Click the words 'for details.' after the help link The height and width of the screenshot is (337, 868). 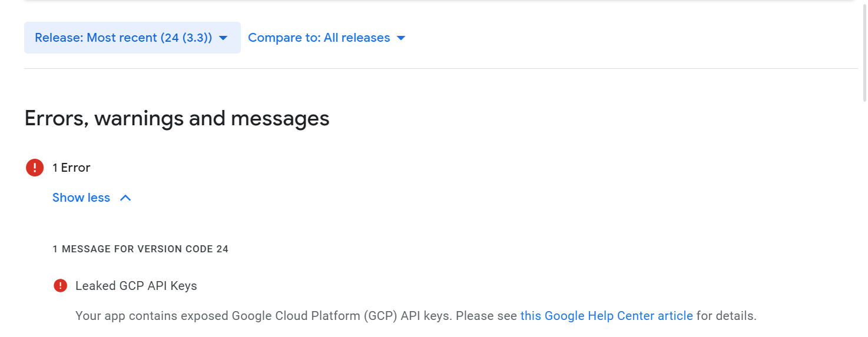[726, 316]
